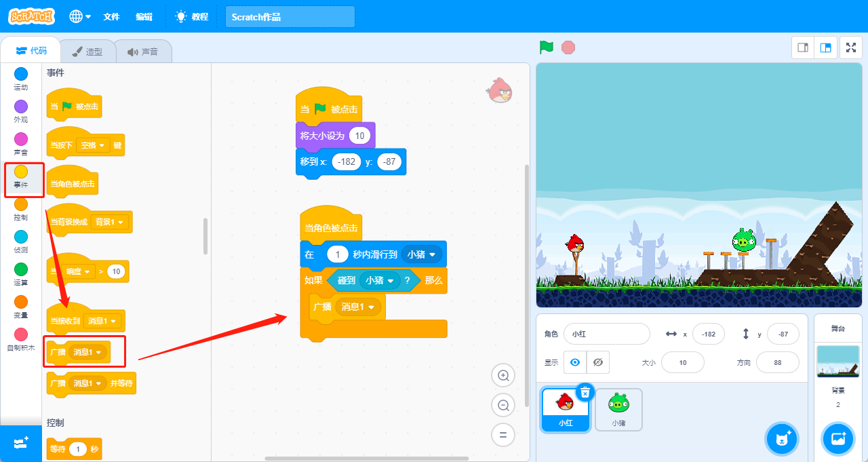Screen dimensions: 868x462
Task: Click the palette 当绿旗被点击 block
Action: point(74,105)
